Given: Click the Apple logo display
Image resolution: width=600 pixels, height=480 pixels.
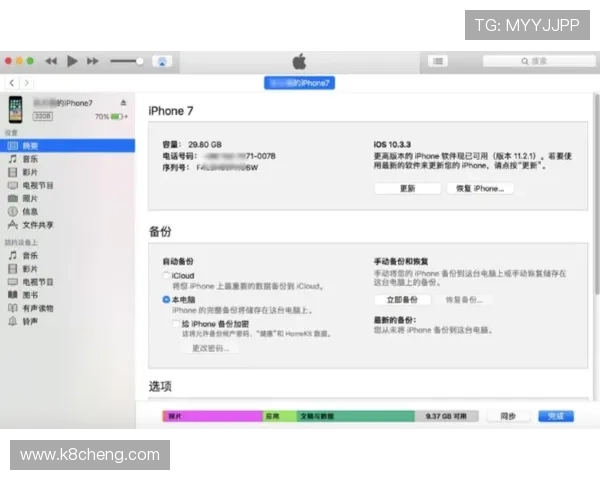Looking at the screenshot, I should (299, 61).
